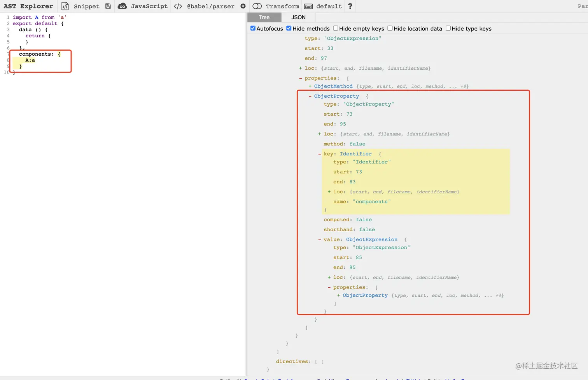Click the Identifier label after key:
588x380 pixels.
(356, 154)
